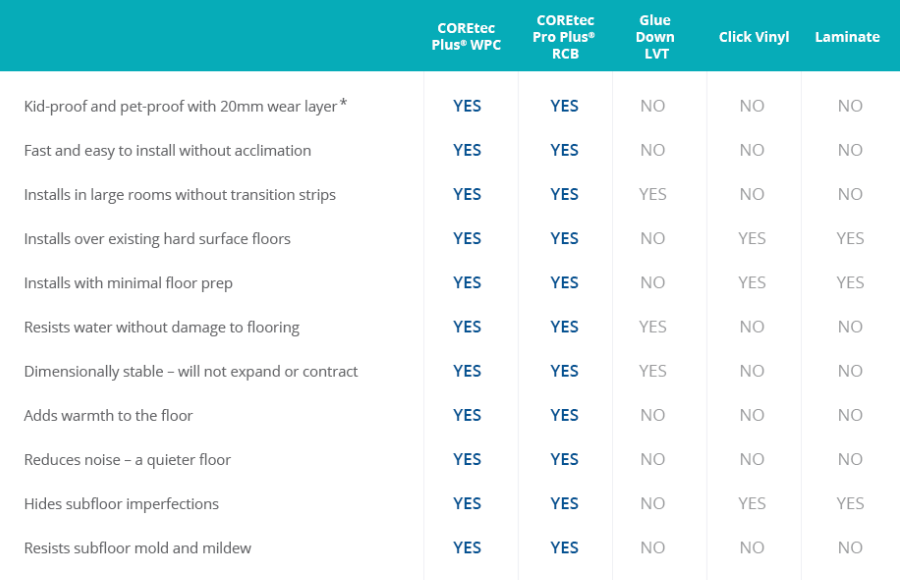
Task: Click Reduces noise quieter floor label
Action: pos(127,460)
